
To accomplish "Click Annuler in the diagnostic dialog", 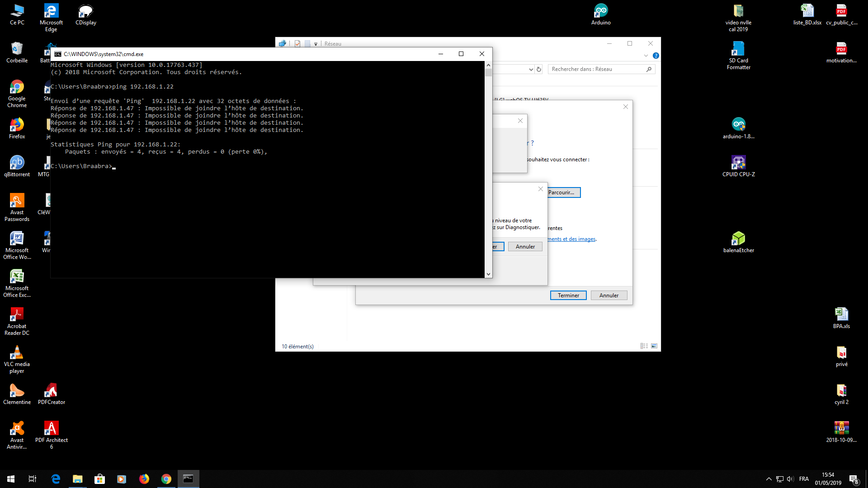I will tap(525, 246).
